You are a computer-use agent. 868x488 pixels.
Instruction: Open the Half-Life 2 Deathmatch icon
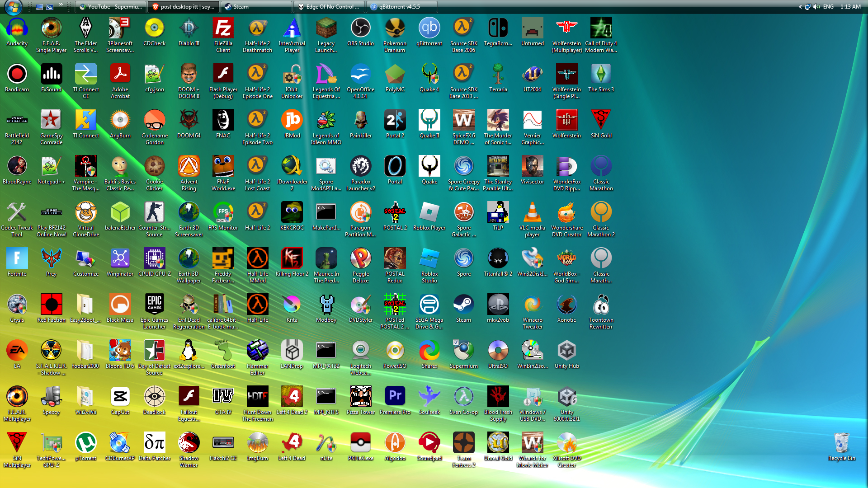click(258, 35)
